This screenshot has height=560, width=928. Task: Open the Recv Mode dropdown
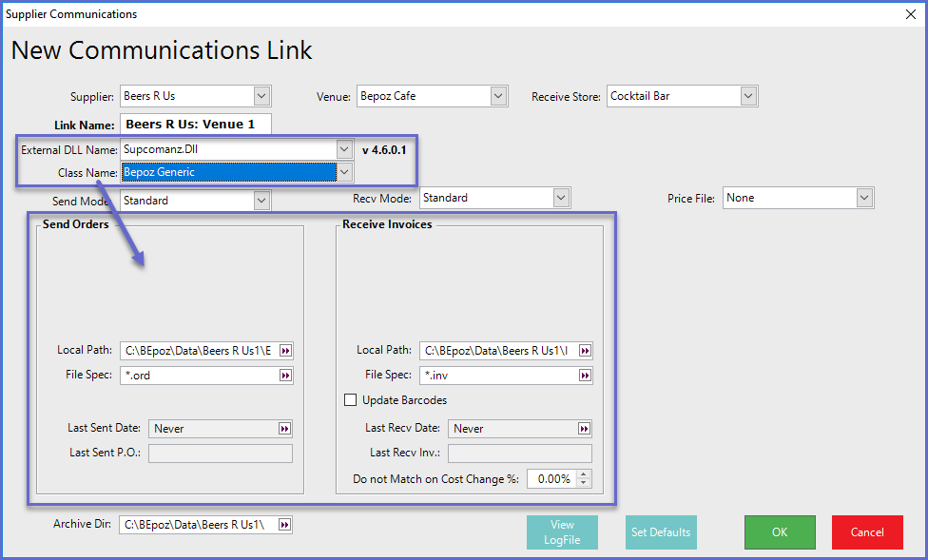561,198
